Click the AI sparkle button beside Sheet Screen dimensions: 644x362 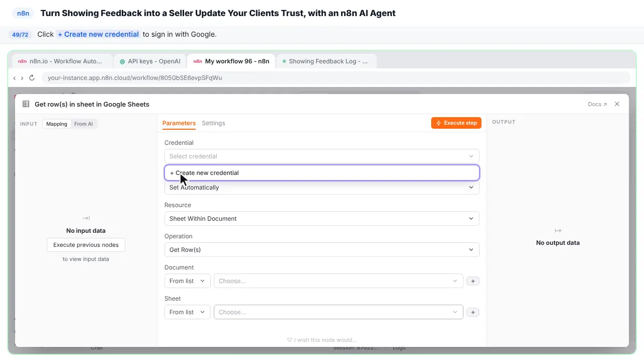click(x=473, y=312)
